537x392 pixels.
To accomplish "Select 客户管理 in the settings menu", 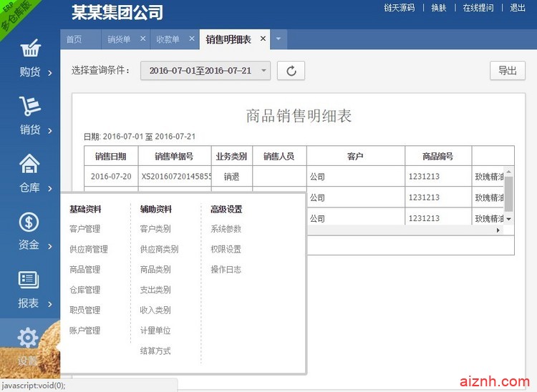I will pos(84,229).
